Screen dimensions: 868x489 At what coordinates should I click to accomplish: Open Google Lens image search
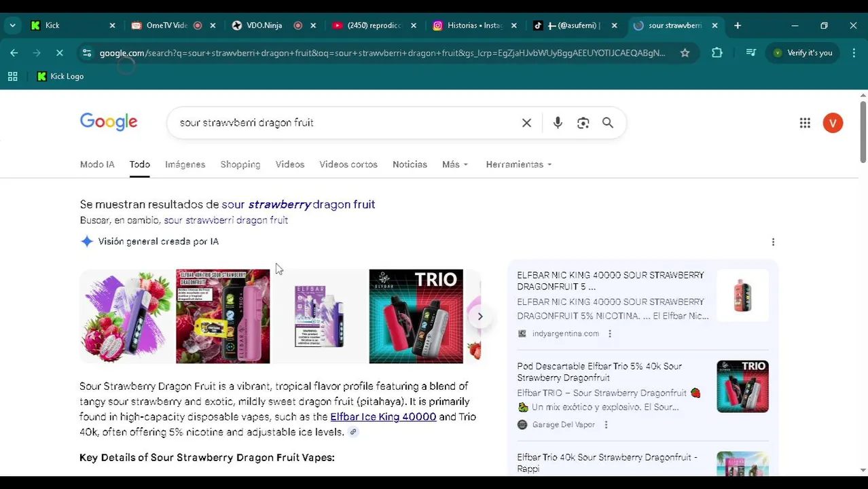point(583,123)
